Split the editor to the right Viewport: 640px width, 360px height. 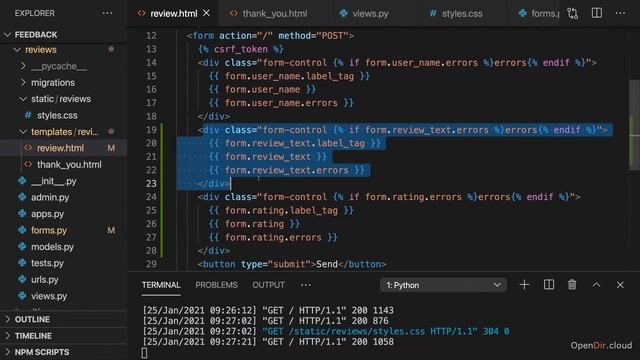[x=597, y=13]
